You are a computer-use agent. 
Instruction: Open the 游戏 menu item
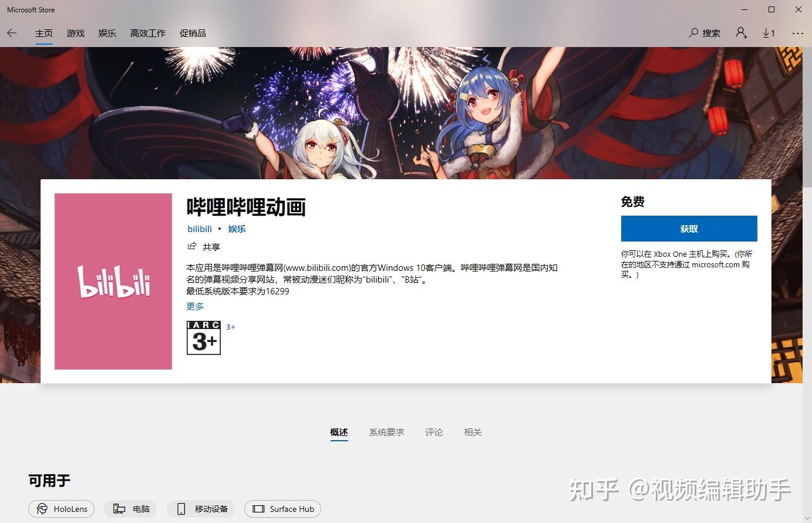75,33
